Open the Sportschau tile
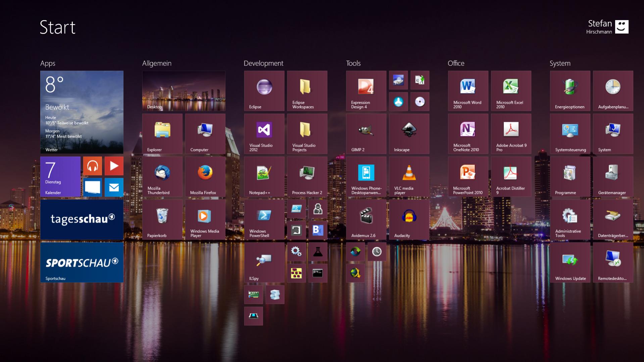The image size is (644, 362). click(82, 262)
